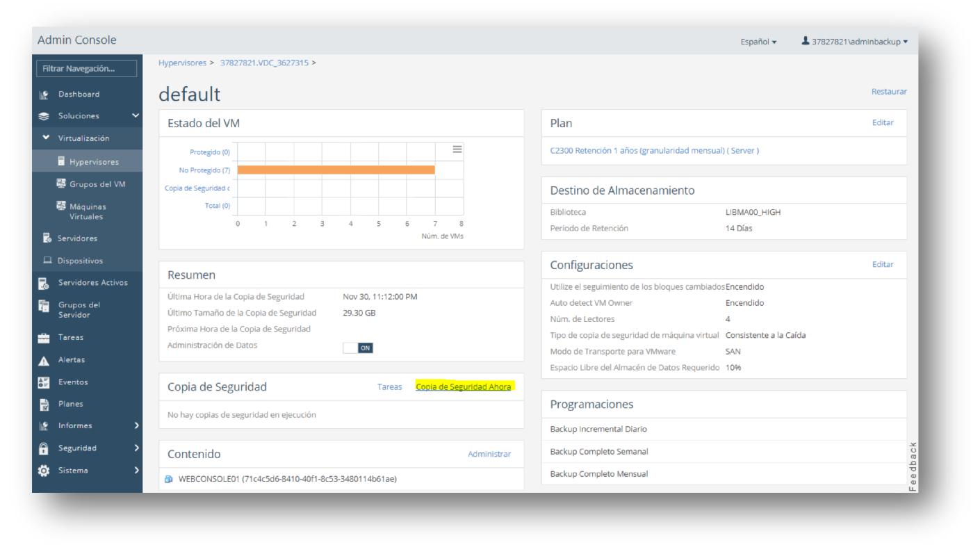
Task: Open the Estado del VM chart hamburger menu
Action: coord(457,149)
